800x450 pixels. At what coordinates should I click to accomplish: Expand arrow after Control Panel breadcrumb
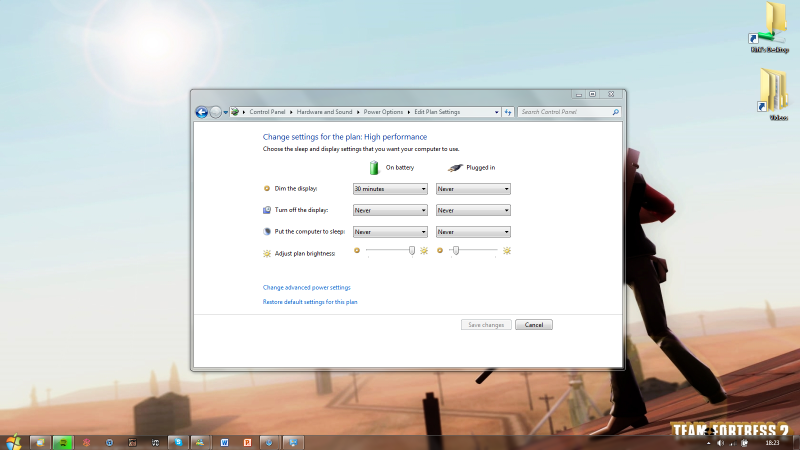[x=291, y=112]
